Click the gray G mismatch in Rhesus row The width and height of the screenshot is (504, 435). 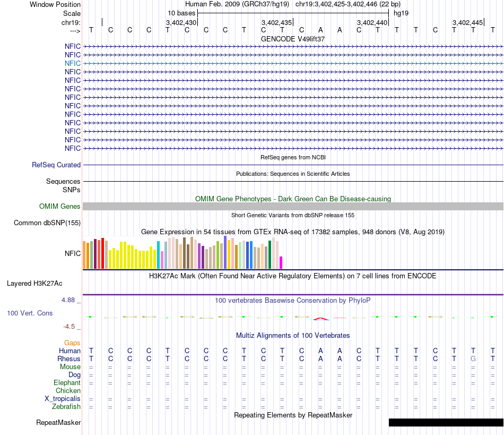[x=473, y=359]
